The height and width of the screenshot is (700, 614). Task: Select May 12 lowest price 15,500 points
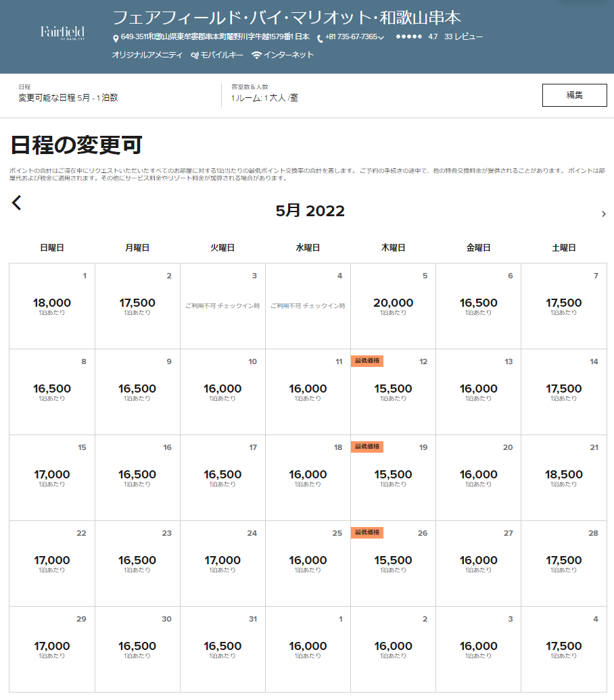[x=393, y=391]
